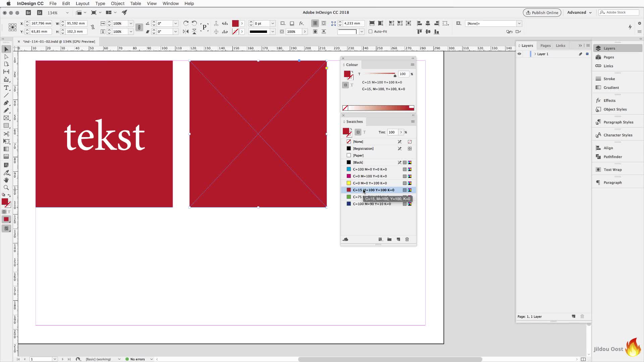Image resolution: width=644 pixels, height=362 pixels.
Task: Open the Effects panel
Action: click(609, 101)
